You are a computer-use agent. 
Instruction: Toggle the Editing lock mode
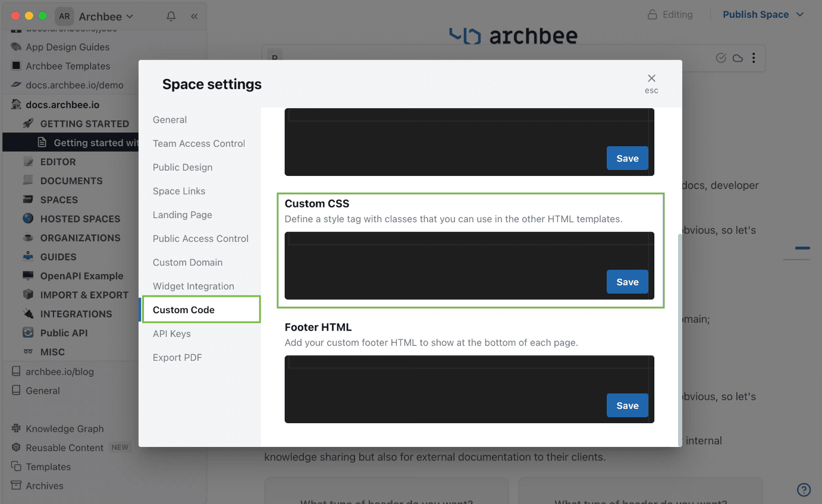(670, 15)
